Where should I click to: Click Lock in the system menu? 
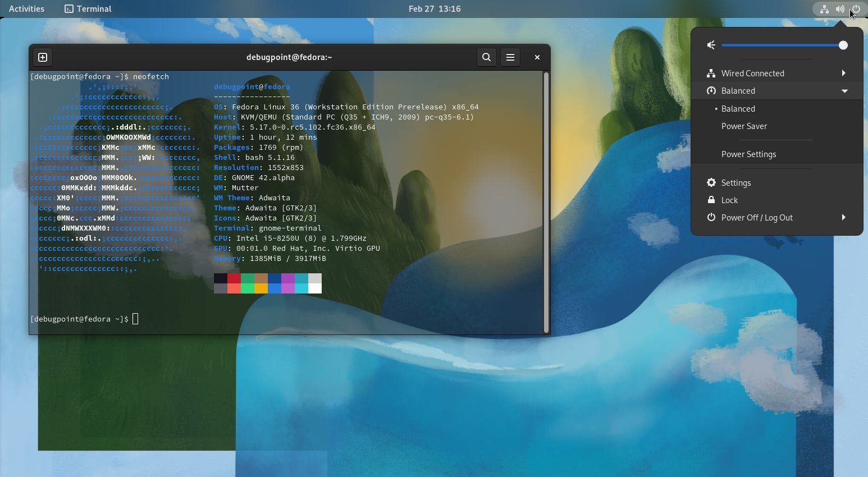(729, 200)
